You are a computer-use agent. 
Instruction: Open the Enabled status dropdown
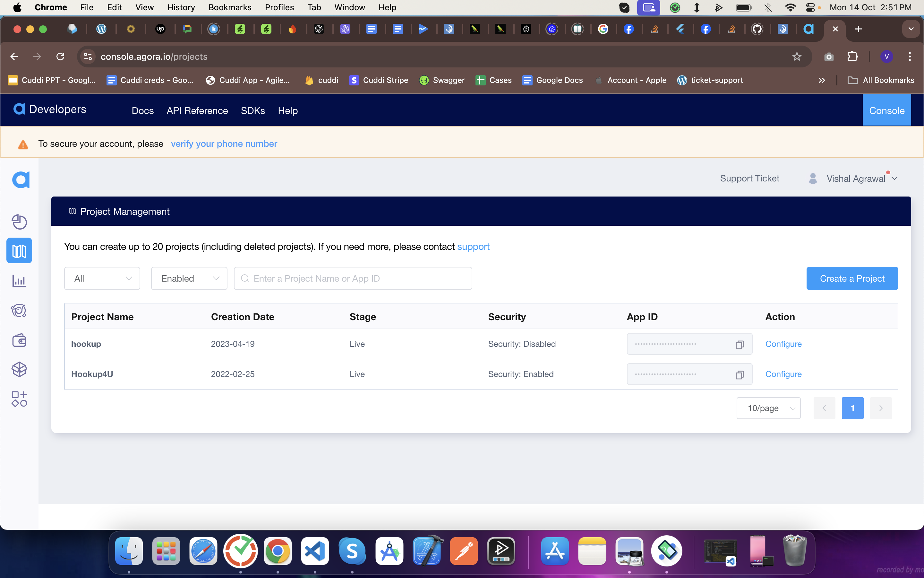[x=189, y=278]
